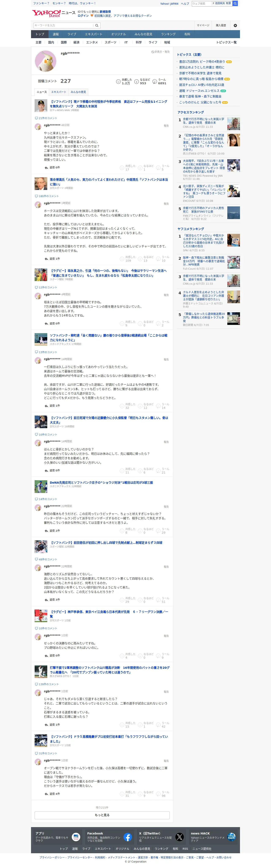This screenshot has width=271, height=868.
Task: Expand 返信 1件 under the 柳町達 article comment
Action: click(x=52, y=406)
